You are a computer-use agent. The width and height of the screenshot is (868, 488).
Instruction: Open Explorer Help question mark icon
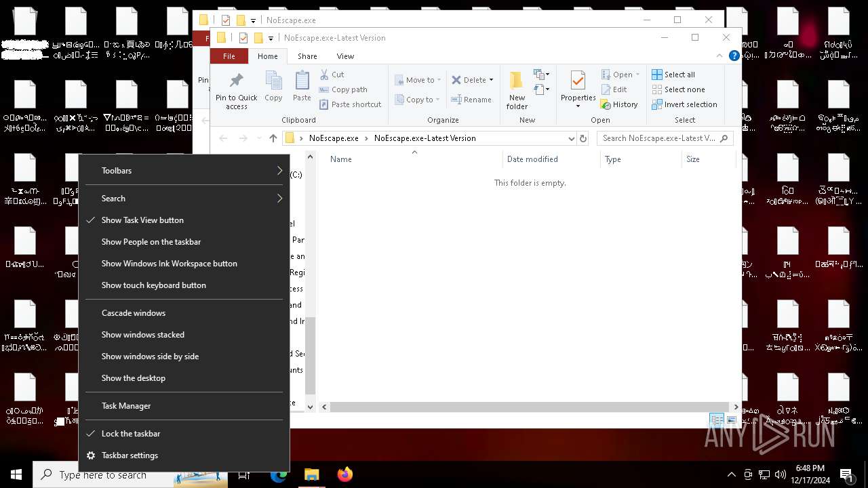[x=734, y=56]
